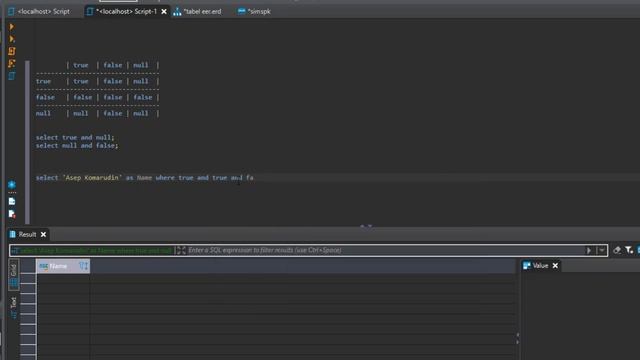Click the expand filter panel icon
Viewport: 640px width, 360px height.
tap(180, 250)
